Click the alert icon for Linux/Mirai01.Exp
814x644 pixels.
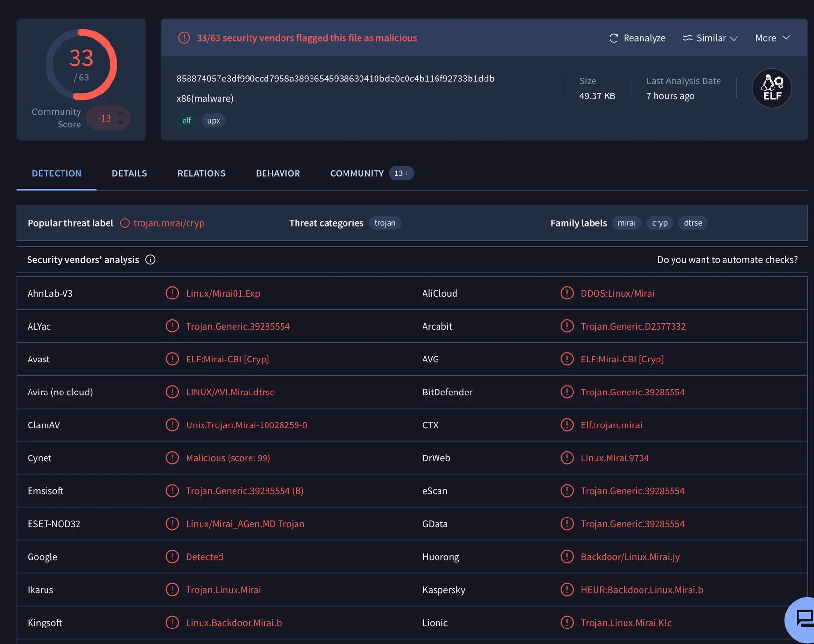click(x=172, y=293)
